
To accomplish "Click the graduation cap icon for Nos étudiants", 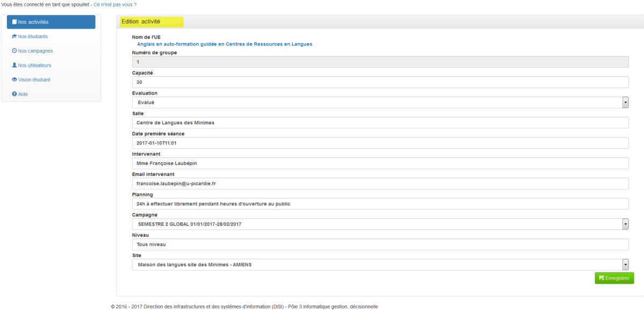I will tap(14, 37).
